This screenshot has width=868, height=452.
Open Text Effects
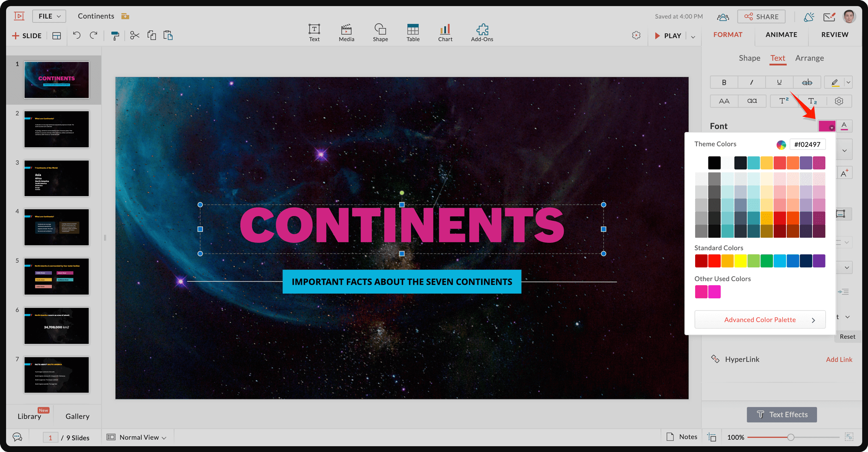[x=782, y=415]
